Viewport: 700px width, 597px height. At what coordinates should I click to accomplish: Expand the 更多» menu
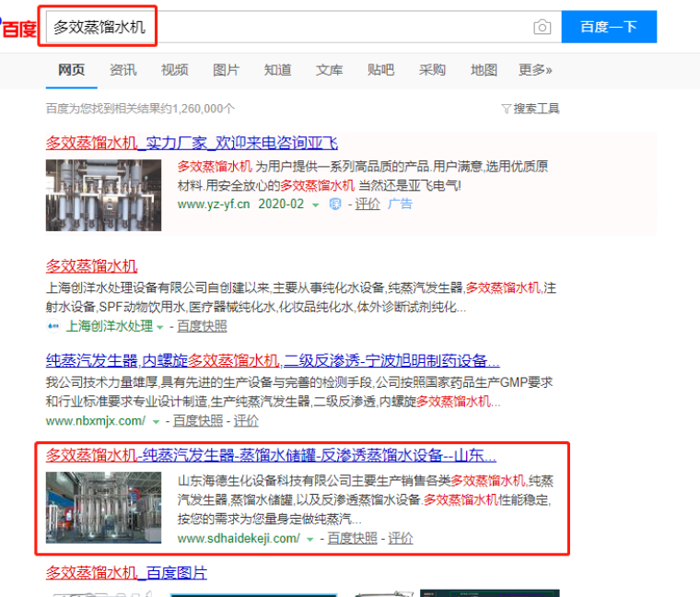(535, 70)
